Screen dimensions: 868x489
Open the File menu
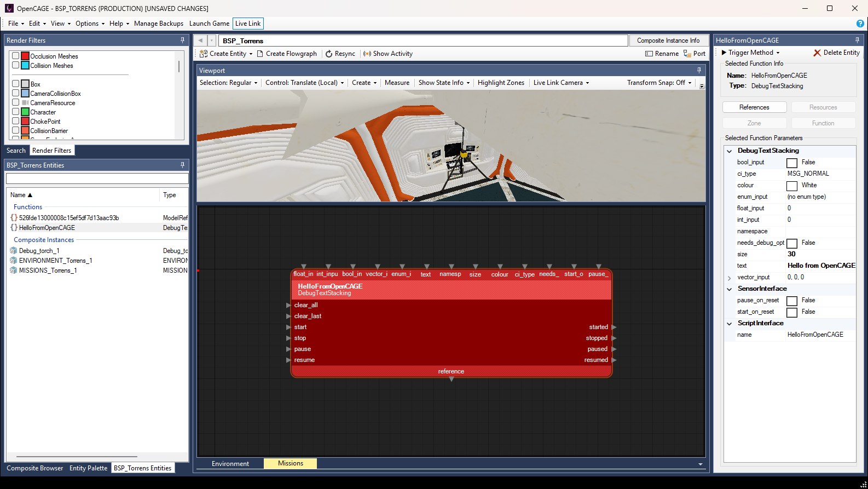click(15, 24)
